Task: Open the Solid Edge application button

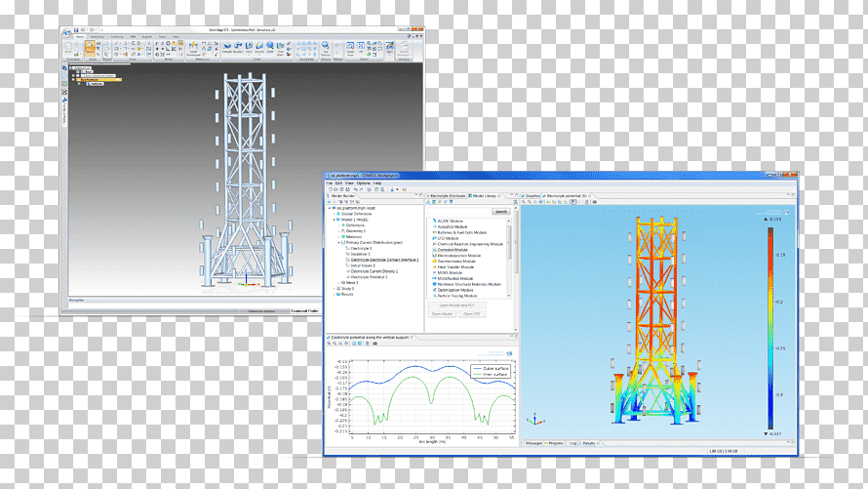Action: click(x=67, y=31)
